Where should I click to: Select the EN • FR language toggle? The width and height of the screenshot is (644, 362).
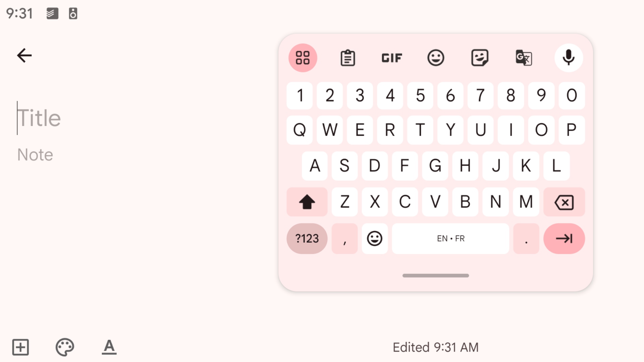click(450, 238)
